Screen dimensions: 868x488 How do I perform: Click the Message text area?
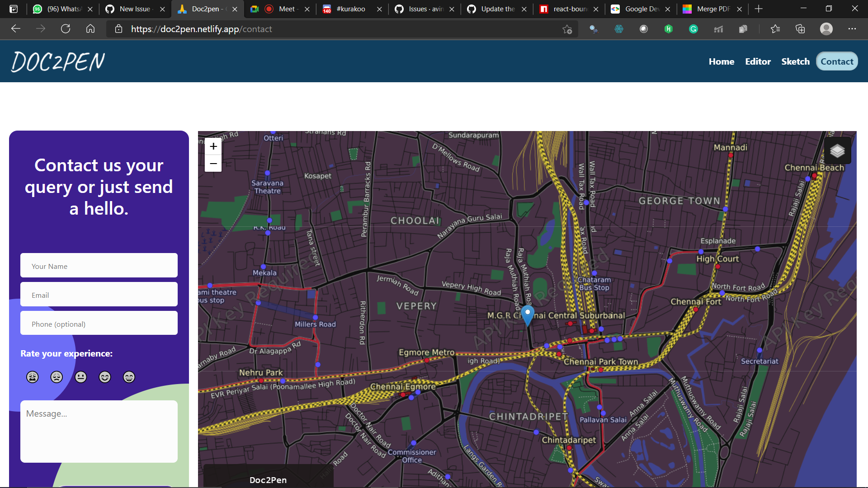[x=99, y=431]
